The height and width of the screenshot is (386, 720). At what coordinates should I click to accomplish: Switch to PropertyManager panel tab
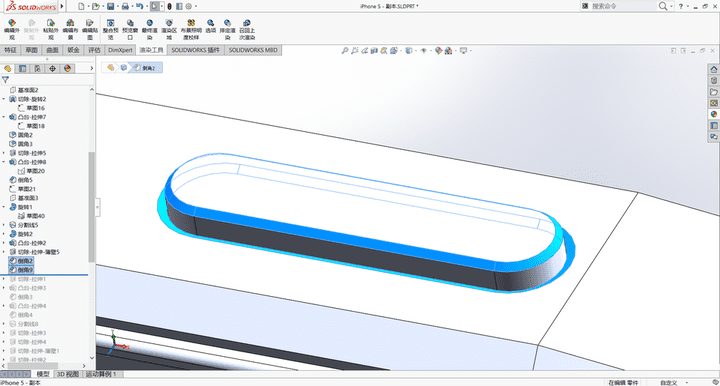(x=22, y=68)
